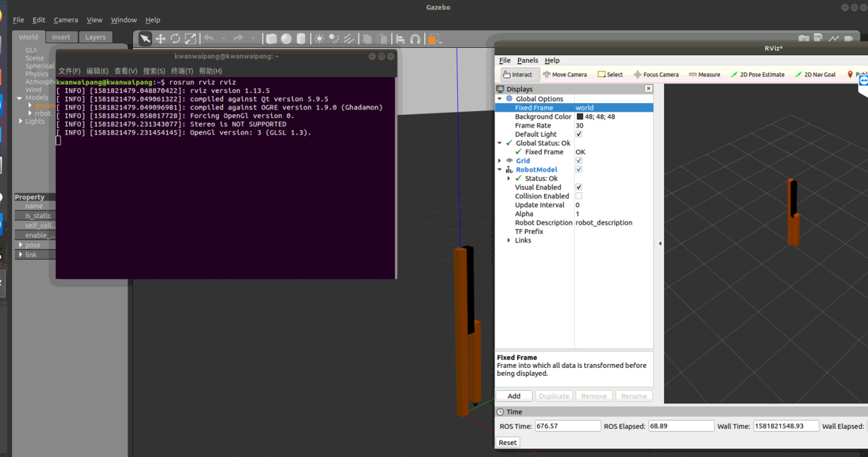The height and width of the screenshot is (457, 868).
Task: Click Gazebo save log icon
Action: coord(818,39)
